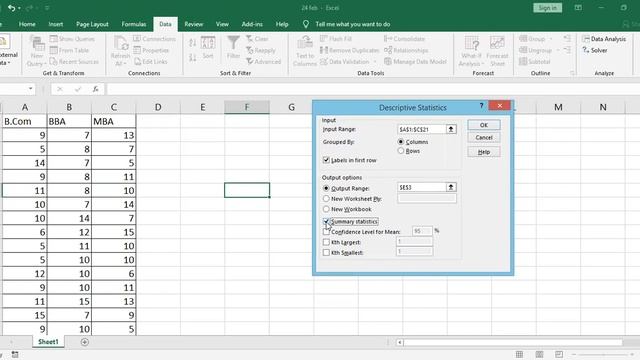Open the Review ribbon tab
640x360 pixels.
[x=193, y=24]
